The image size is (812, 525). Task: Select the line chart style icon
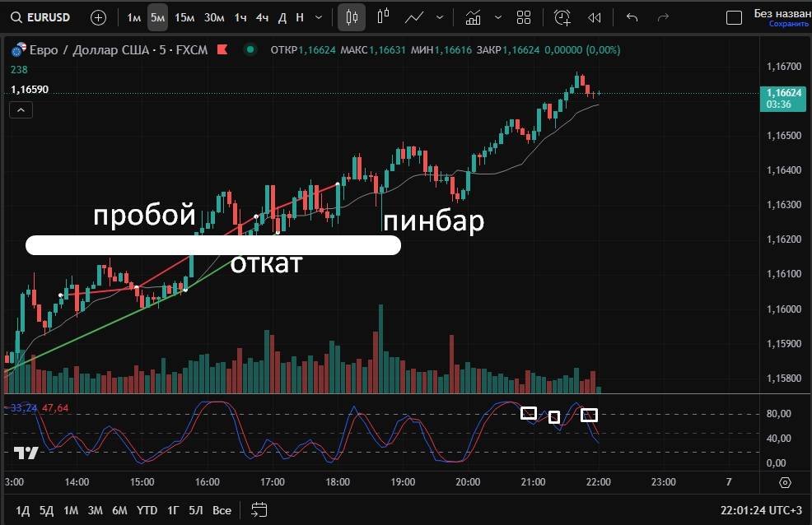pos(414,17)
